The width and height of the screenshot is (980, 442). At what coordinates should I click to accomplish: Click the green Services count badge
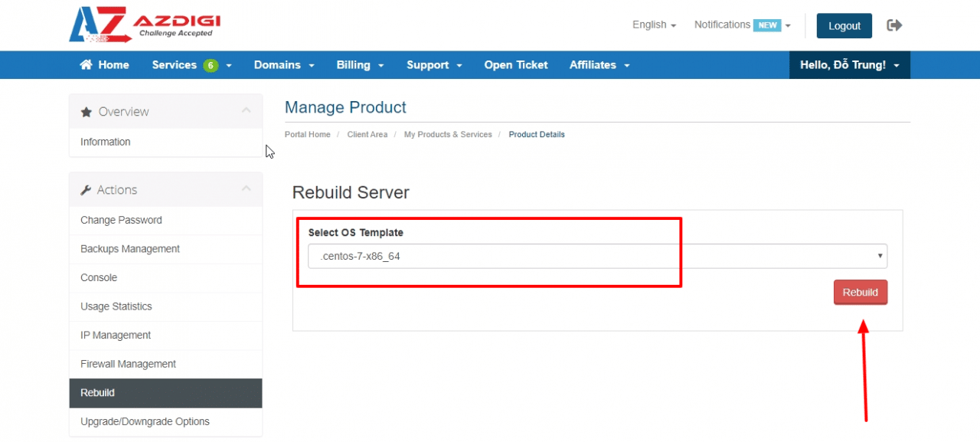click(211, 66)
